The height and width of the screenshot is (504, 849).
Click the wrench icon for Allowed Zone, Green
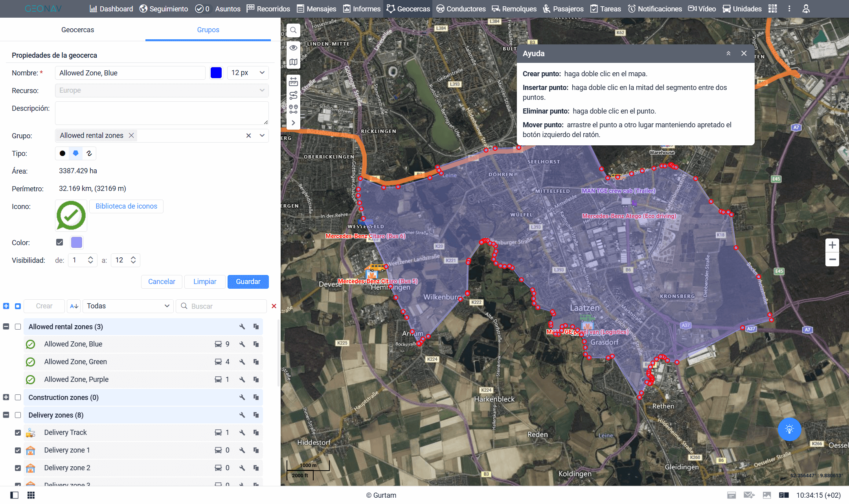[242, 362]
